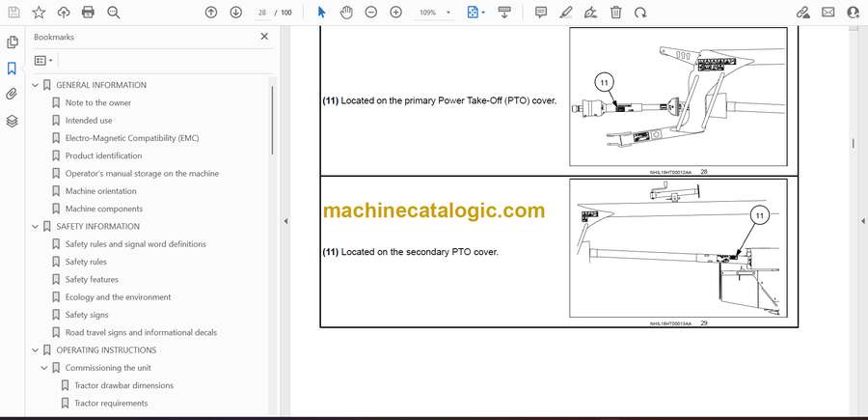This screenshot has width=868, height=420.
Task: Select Product identification bookmark
Action: click(103, 155)
